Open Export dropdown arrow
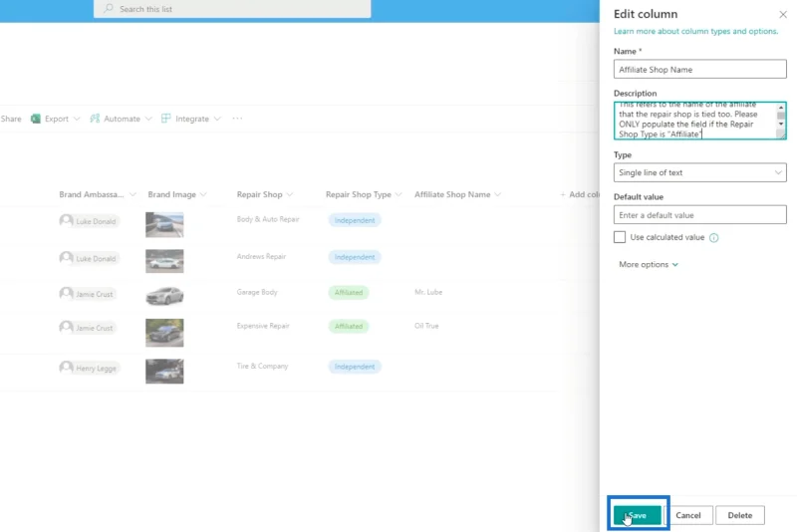 pyautogui.click(x=77, y=119)
